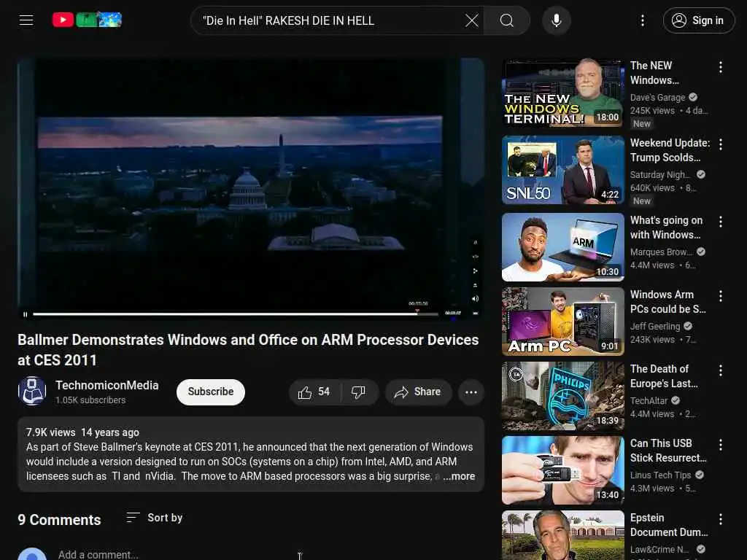The width and height of the screenshot is (747, 560).
Task: Click the Add a comment field
Action: pos(98,554)
